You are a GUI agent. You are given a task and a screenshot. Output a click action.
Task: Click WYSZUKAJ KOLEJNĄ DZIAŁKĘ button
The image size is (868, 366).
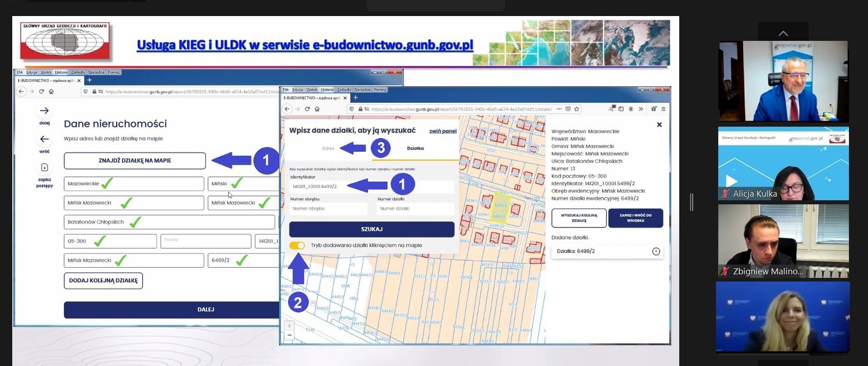click(x=579, y=218)
